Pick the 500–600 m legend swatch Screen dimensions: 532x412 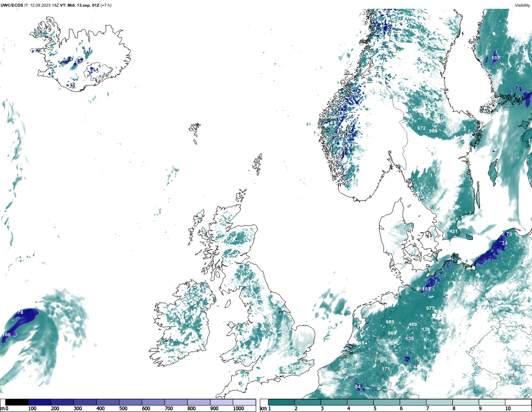coord(131,402)
